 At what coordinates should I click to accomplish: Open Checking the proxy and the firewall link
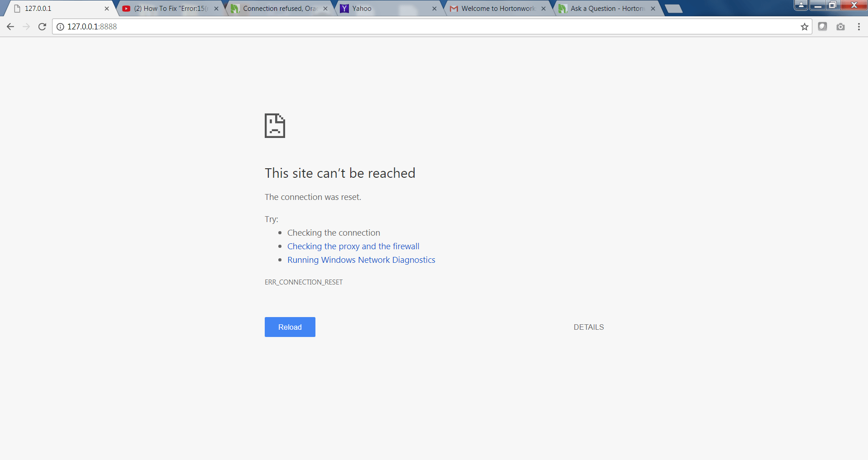353,246
